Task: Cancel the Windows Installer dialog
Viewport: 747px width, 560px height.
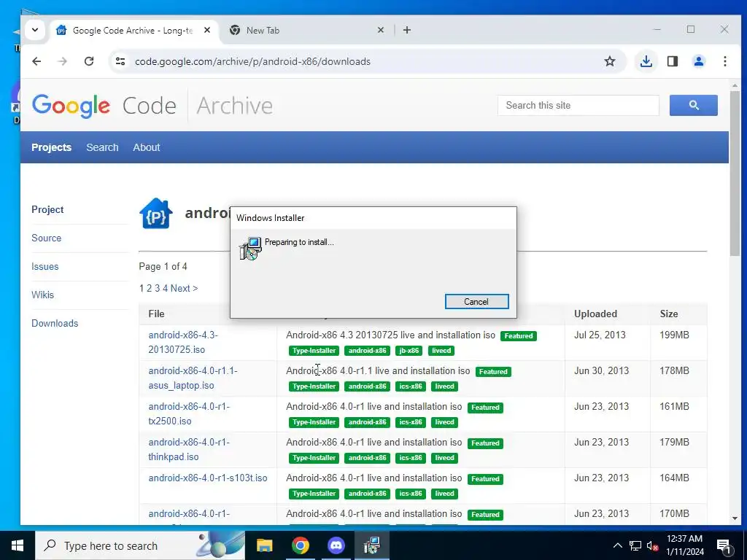Action: (x=476, y=301)
